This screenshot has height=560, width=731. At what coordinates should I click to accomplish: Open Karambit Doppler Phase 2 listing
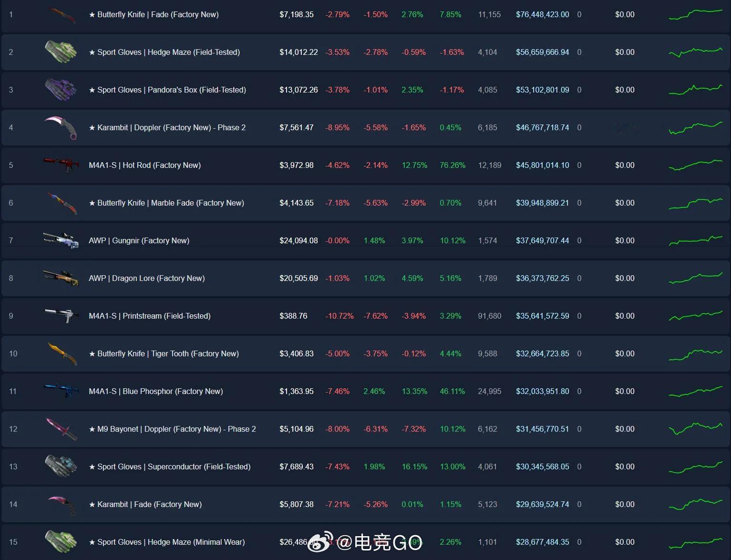point(167,127)
